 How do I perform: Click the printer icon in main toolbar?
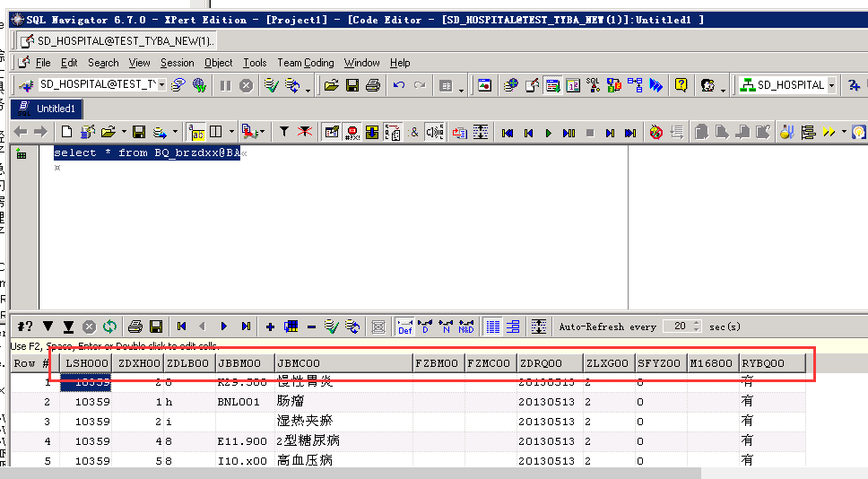click(373, 85)
